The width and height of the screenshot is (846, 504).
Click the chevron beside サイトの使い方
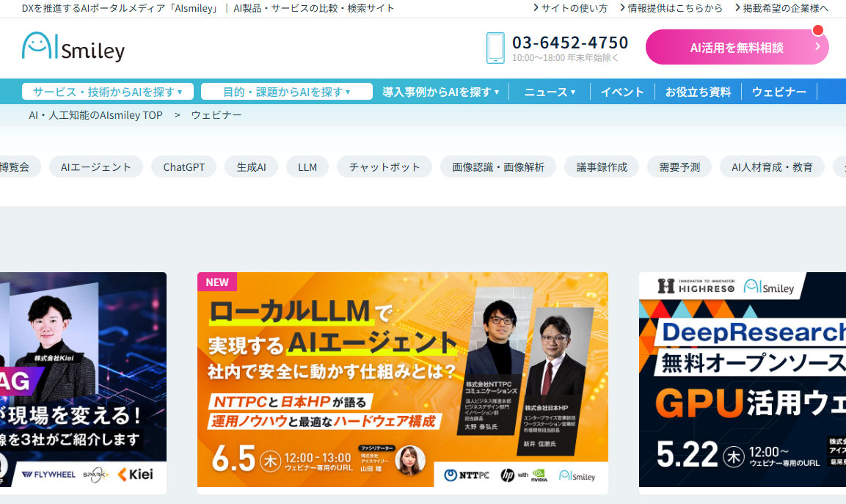pyautogui.click(x=536, y=8)
